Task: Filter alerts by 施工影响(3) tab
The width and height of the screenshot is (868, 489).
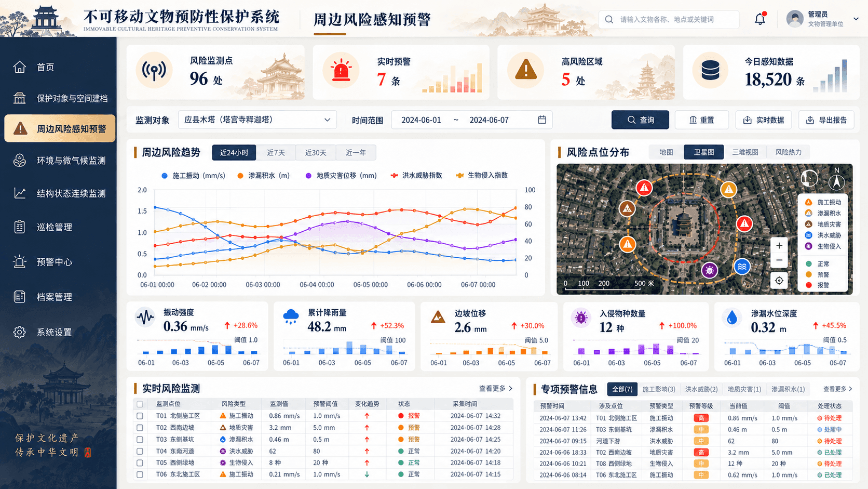Action: click(x=658, y=389)
